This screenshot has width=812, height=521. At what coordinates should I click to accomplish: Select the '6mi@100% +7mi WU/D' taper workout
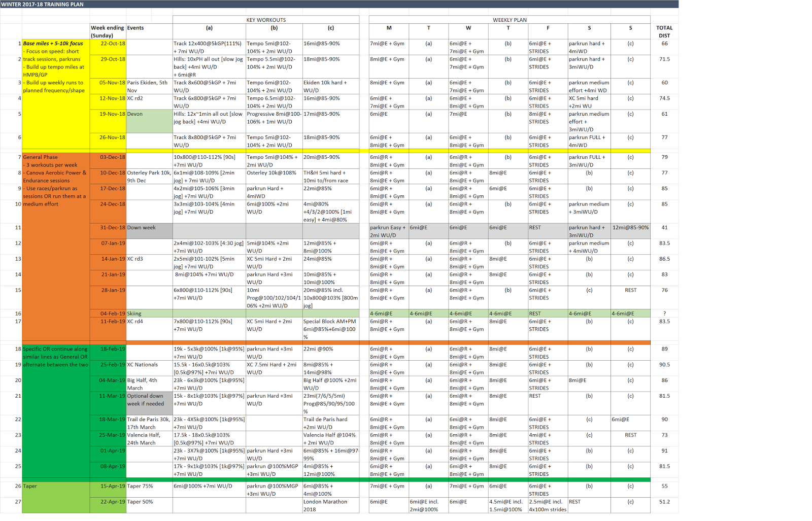209,490
